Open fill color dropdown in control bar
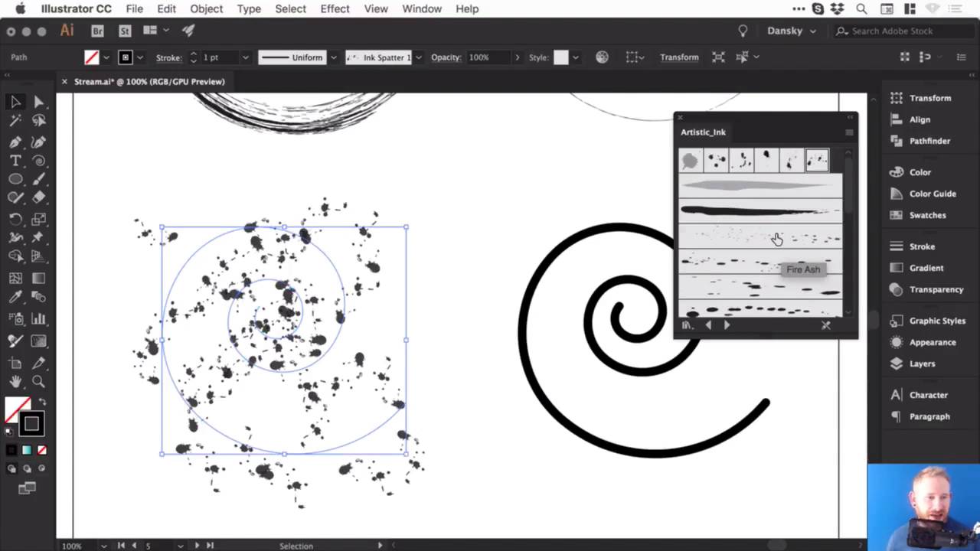This screenshot has height=551, width=980. pos(106,57)
